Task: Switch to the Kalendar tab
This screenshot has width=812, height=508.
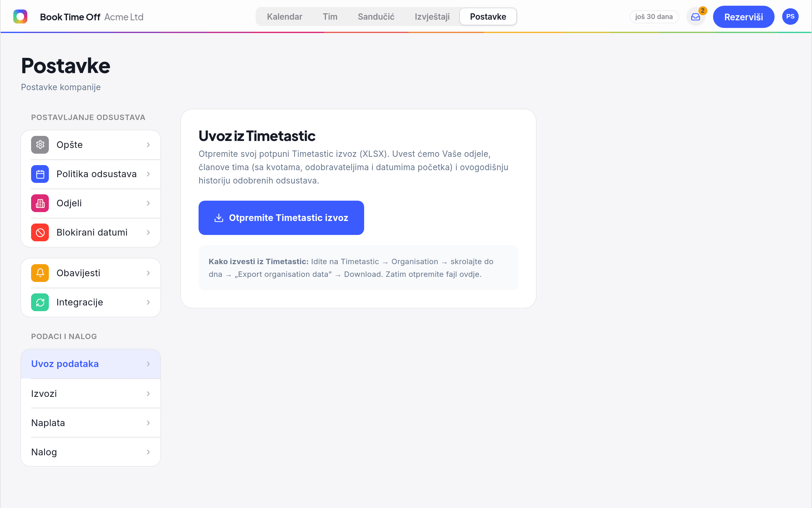Action: [285, 17]
